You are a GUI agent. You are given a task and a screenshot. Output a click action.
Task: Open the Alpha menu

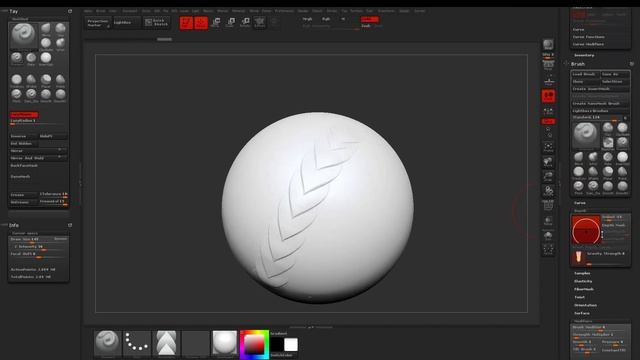88,11
